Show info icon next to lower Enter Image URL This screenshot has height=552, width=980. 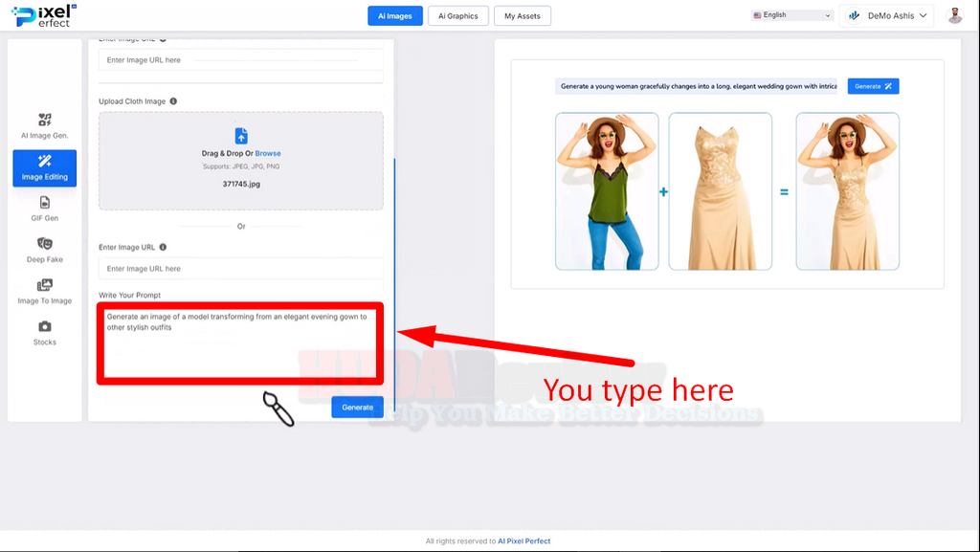pyautogui.click(x=163, y=247)
